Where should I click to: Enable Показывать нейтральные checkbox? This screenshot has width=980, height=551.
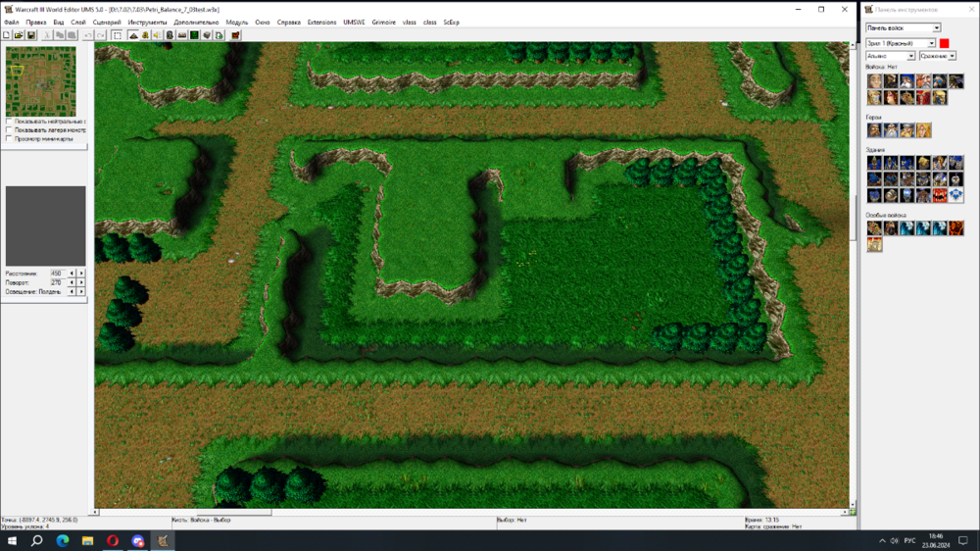9,122
